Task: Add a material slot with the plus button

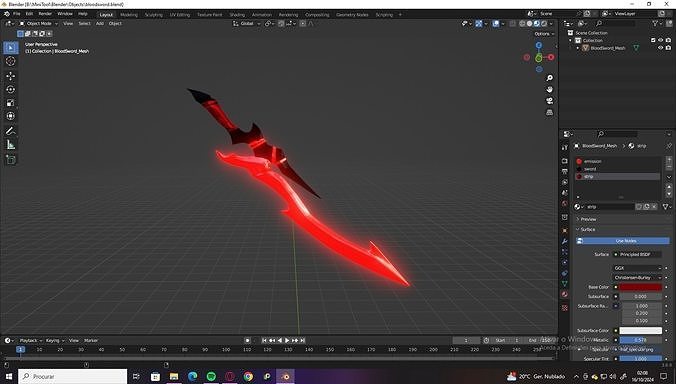Action: 669,160
